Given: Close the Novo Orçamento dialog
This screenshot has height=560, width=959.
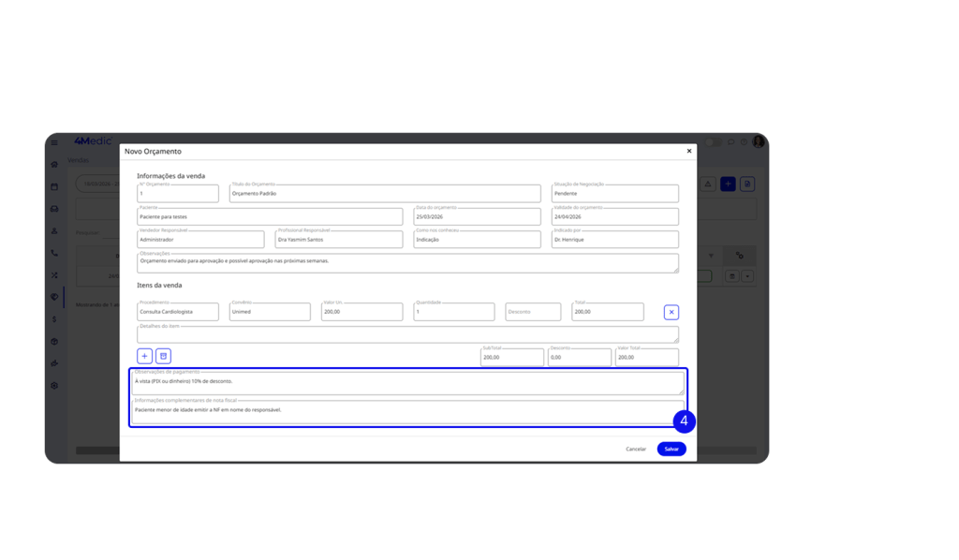Looking at the screenshot, I should [x=689, y=151].
